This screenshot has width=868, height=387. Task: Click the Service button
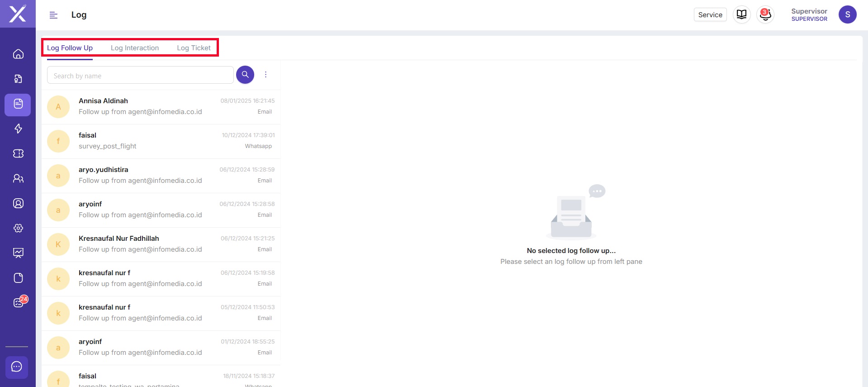tap(710, 14)
